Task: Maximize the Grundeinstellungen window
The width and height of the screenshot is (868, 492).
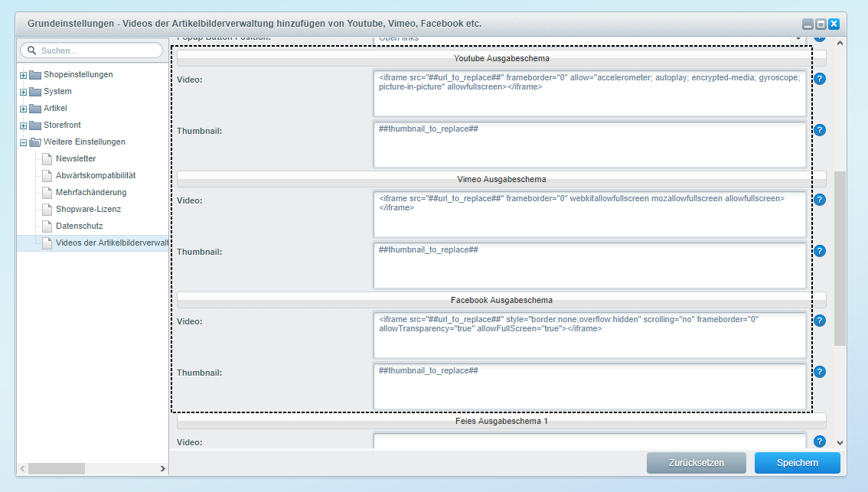Action: click(821, 24)
